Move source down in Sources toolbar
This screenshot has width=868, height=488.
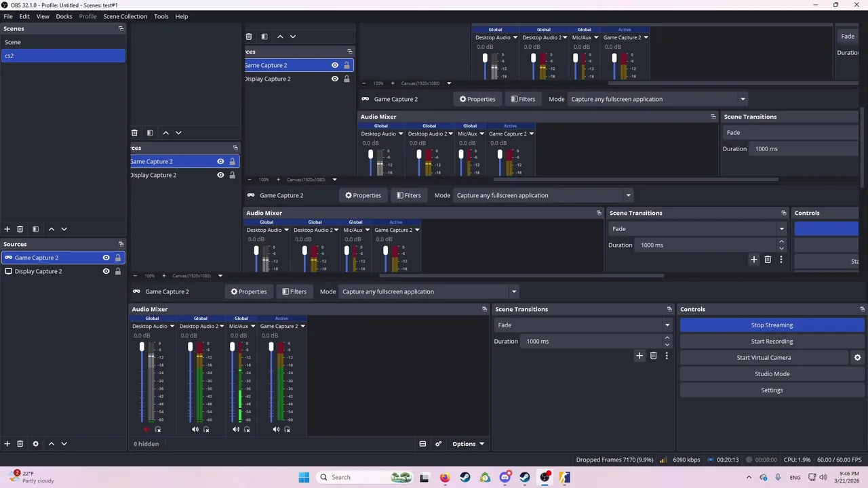tap(64, 444)
